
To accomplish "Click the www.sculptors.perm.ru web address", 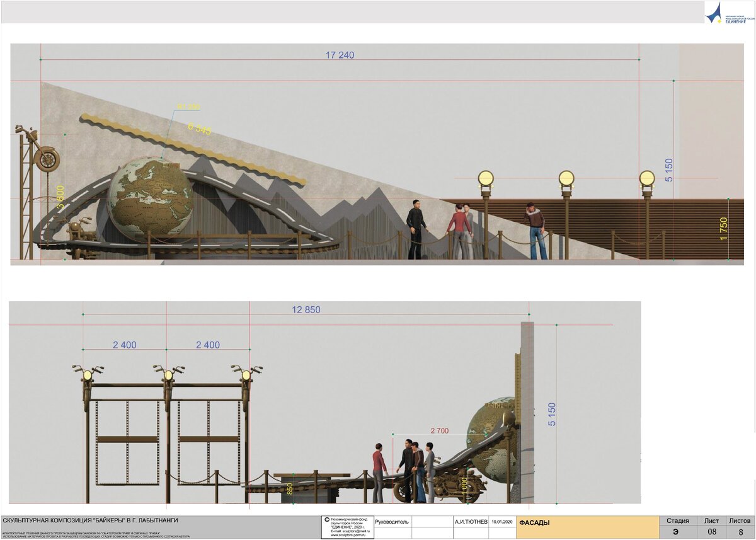I will click(348, 536).
